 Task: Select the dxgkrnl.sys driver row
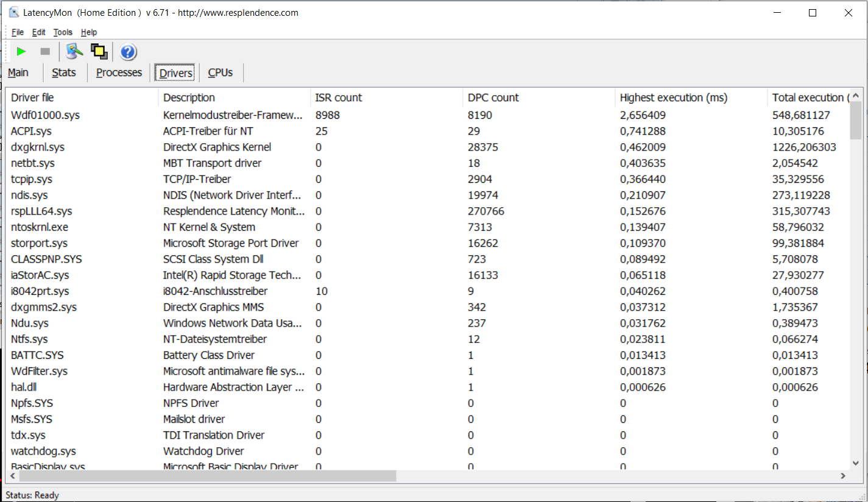coord(38,147)
